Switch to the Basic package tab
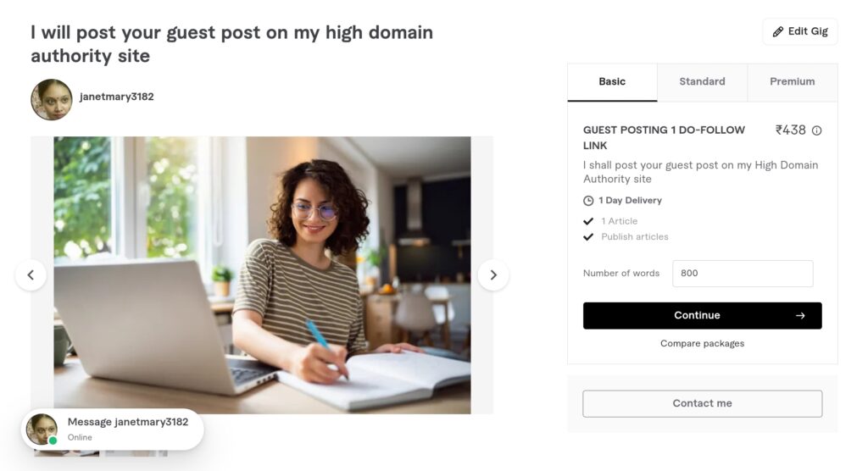The image size is (868, 471). point(612,82)
